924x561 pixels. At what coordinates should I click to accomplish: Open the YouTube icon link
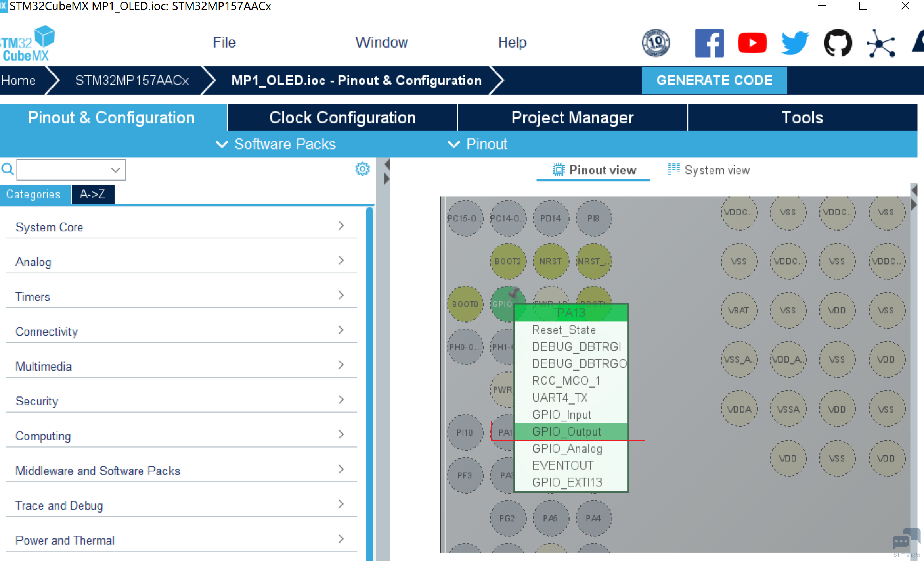pos(752,43)
